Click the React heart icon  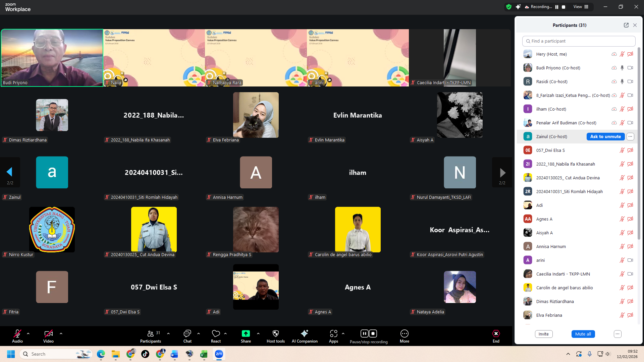click(216, 334)
